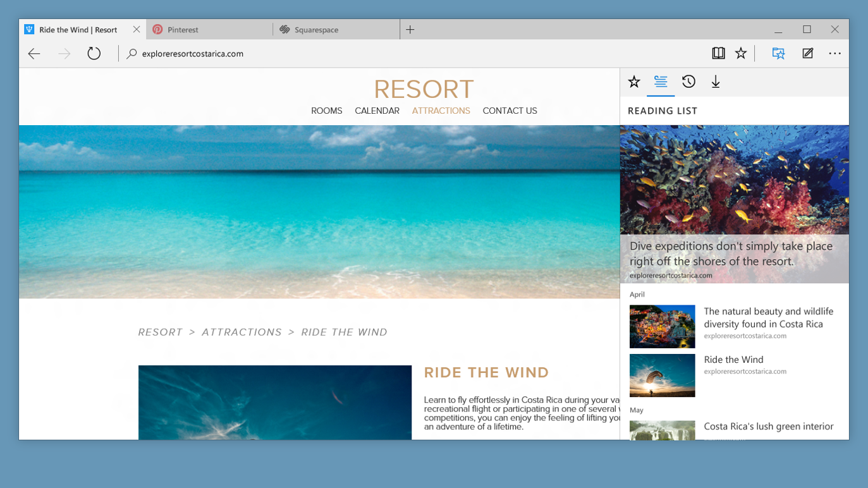Close the Ride the Wind tab
This screenshot has height=488, width=868.
[137, 30]
